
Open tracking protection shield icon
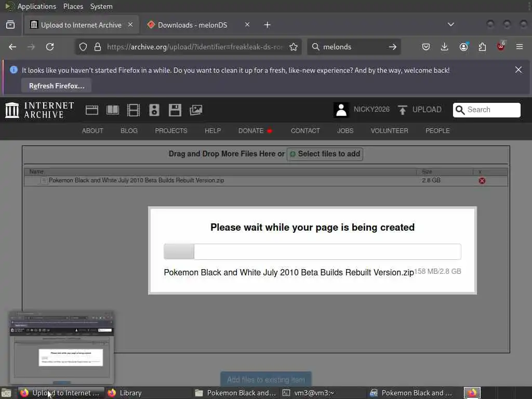pos(83,47)
